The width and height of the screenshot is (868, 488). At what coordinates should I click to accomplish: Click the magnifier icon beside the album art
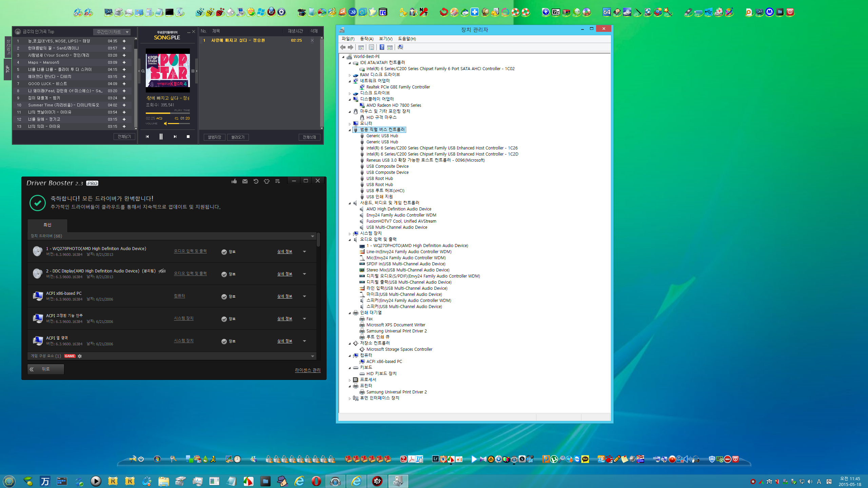click(143, 71)
